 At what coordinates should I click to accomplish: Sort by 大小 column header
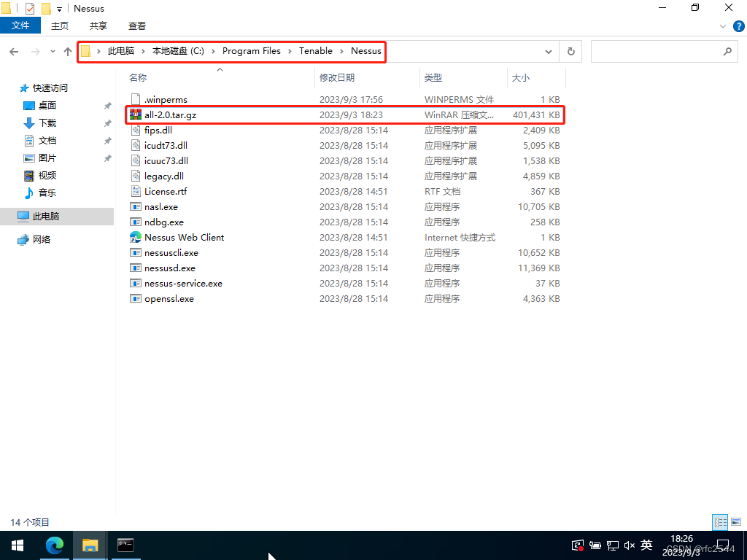(x=520, y=77)
